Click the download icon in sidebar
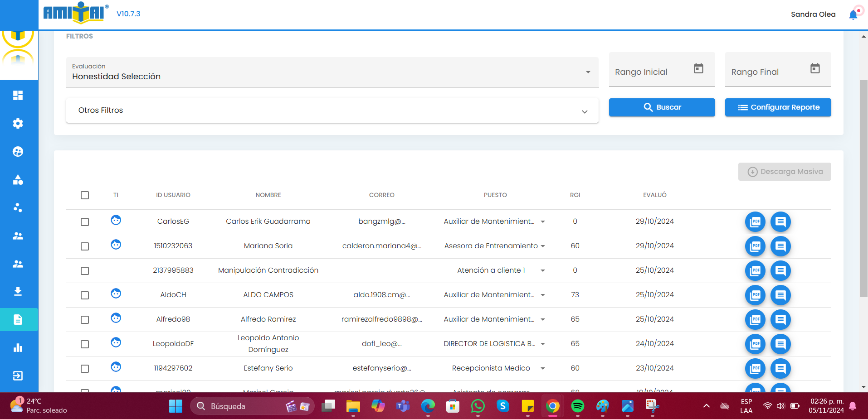The height and width of the screenshot is (419, 868). pyautogui.click(x=18, y=291)
